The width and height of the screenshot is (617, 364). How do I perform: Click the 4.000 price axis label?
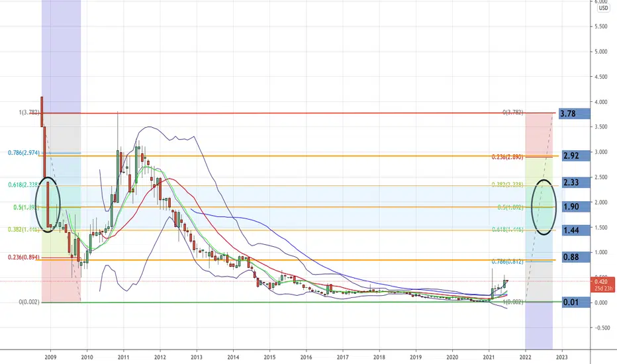click(601, 102)
